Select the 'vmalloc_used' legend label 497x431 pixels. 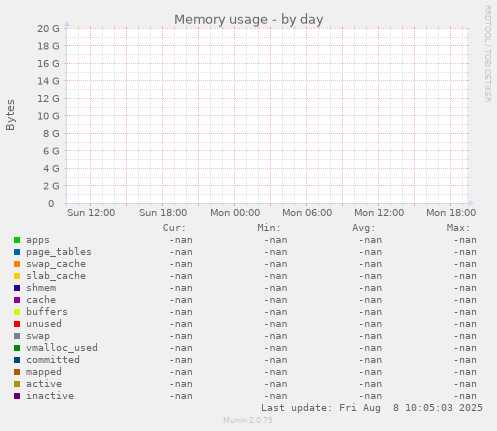(x=62, y=348)
